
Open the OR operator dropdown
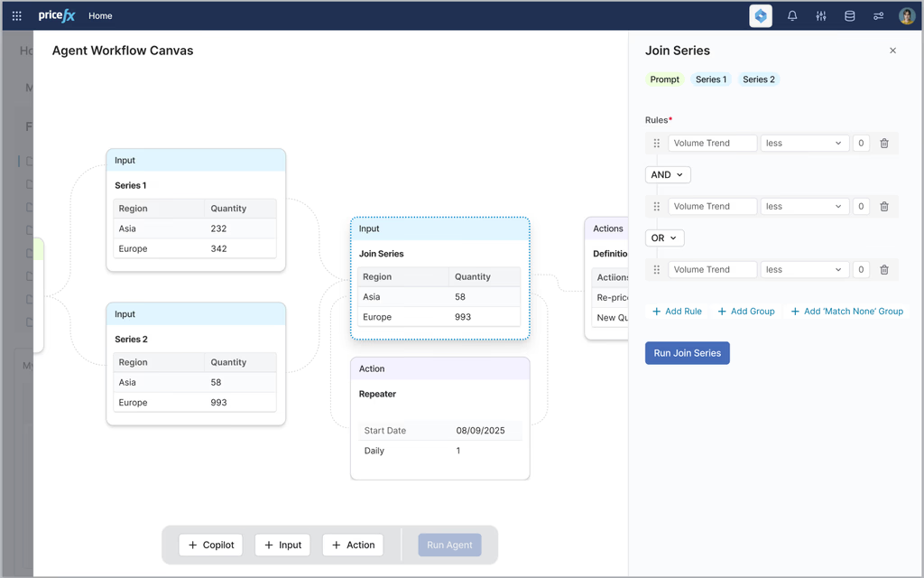click(664, 238)
